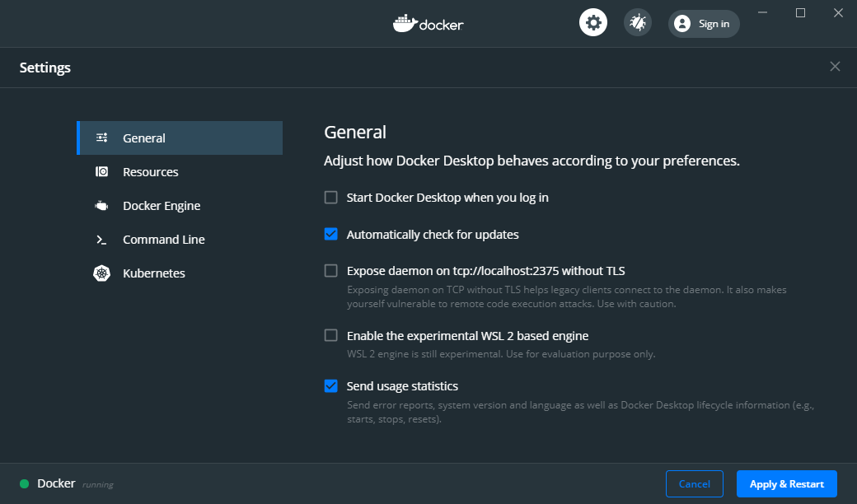The width and height of the screenshot is (857, 504).
Task: Select the General settings gear icon
Action: coord(102,138)
